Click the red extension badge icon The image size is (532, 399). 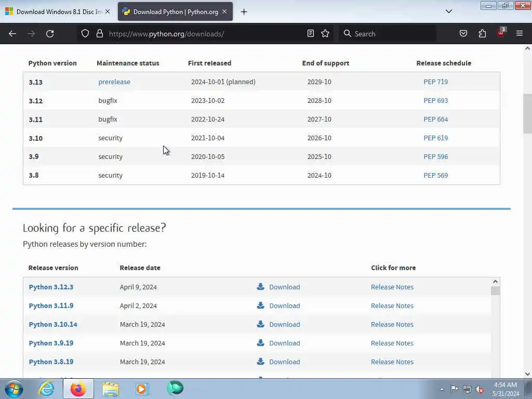click(501, 33)
